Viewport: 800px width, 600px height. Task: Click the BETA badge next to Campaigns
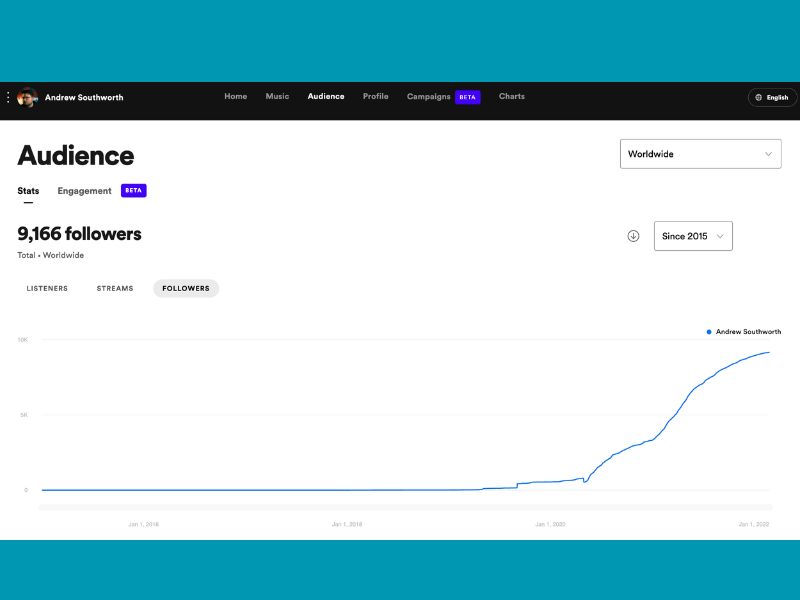467,97
